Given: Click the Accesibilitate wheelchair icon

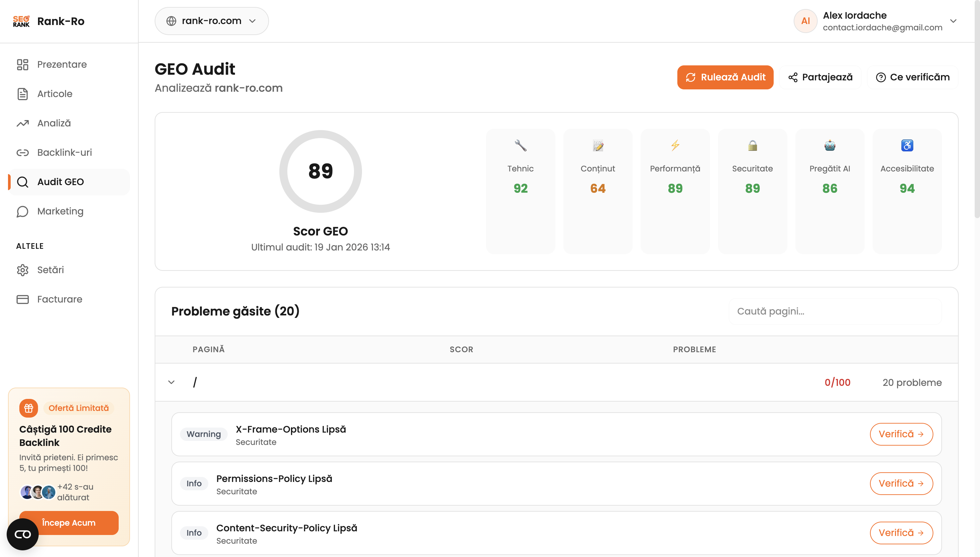Looking at the screenshot, I should [x=907, y=145].
